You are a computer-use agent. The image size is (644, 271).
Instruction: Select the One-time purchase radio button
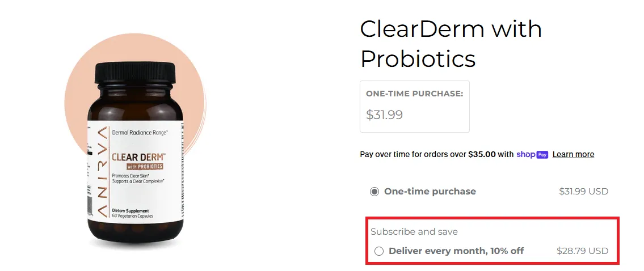(x=374, y=192)
